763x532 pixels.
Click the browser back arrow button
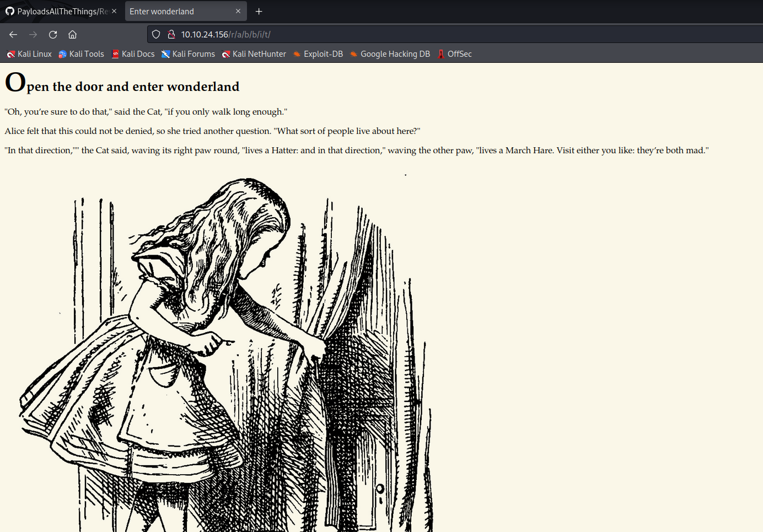(13, 34)
